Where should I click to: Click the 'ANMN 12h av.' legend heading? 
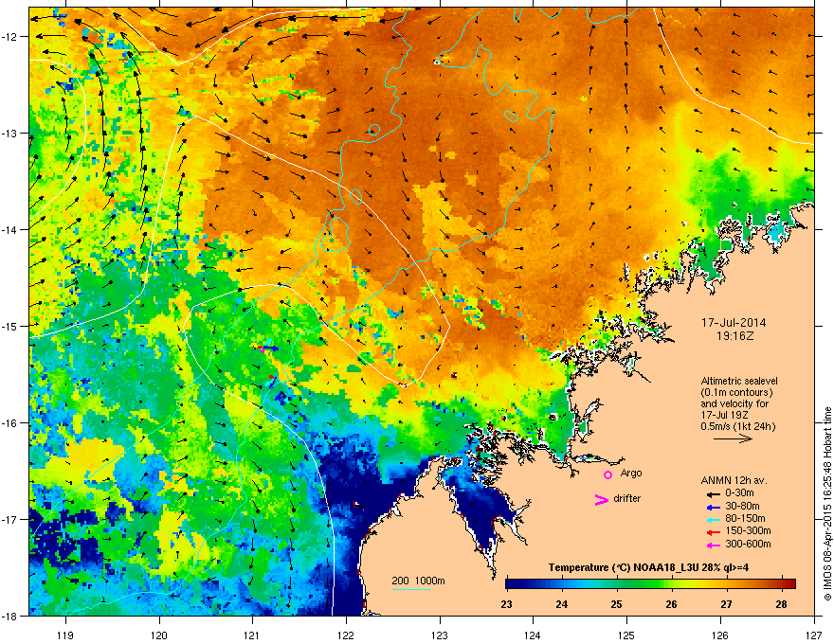(x=734, y=480)
